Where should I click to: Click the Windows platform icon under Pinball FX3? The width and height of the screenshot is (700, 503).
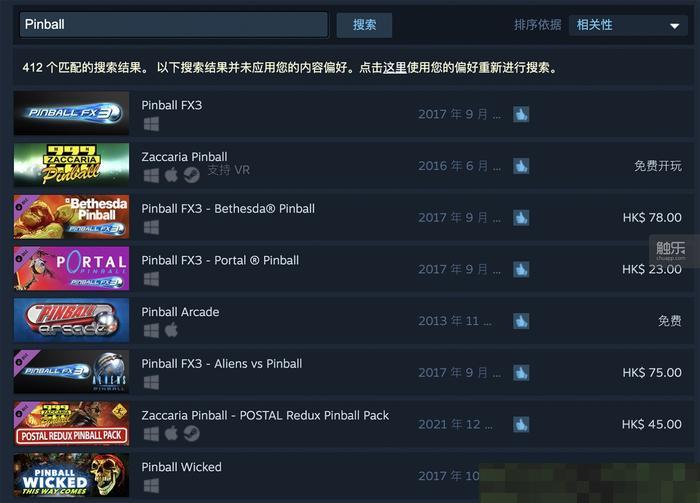click(151, 124)
